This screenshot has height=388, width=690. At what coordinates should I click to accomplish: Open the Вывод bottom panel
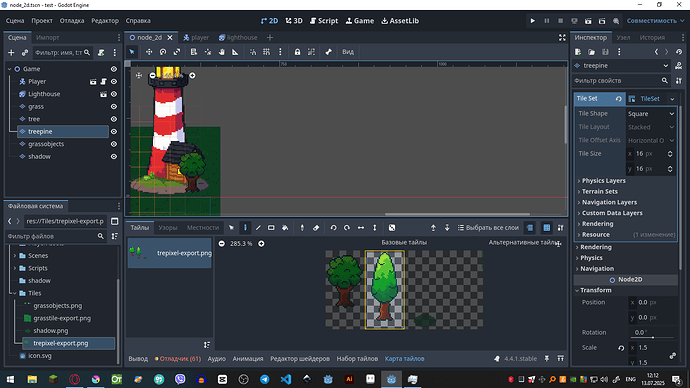click(x=138, y=359)
